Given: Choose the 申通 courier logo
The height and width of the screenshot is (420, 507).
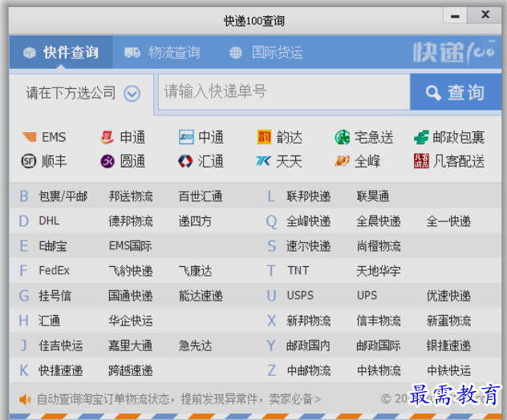Looking at the screenshot, I should click(107, 137).
